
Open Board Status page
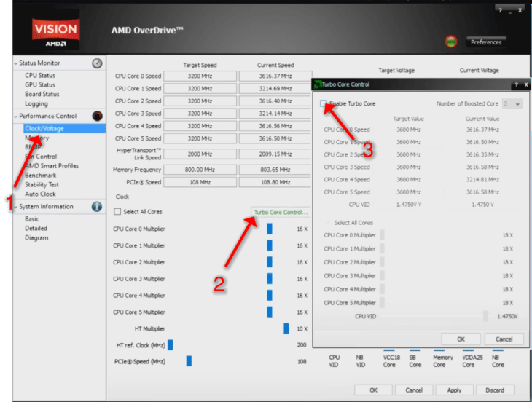click(42, 94)
